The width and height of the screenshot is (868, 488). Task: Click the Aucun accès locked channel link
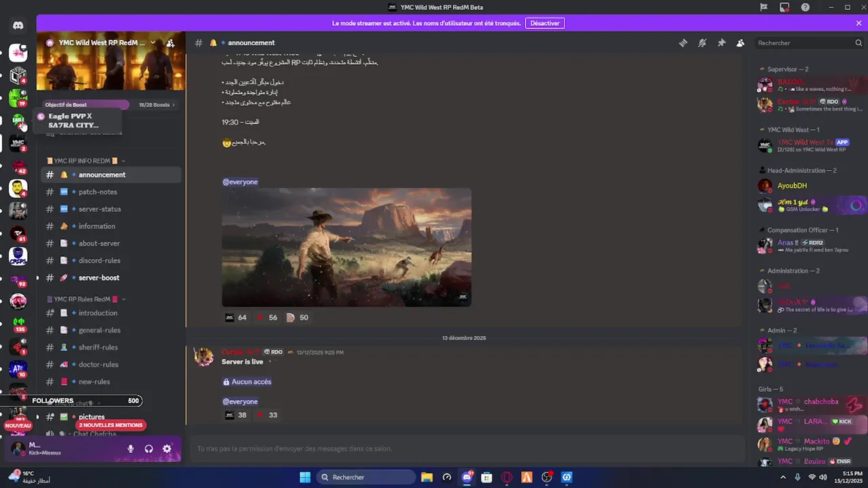tap(248, 382)
